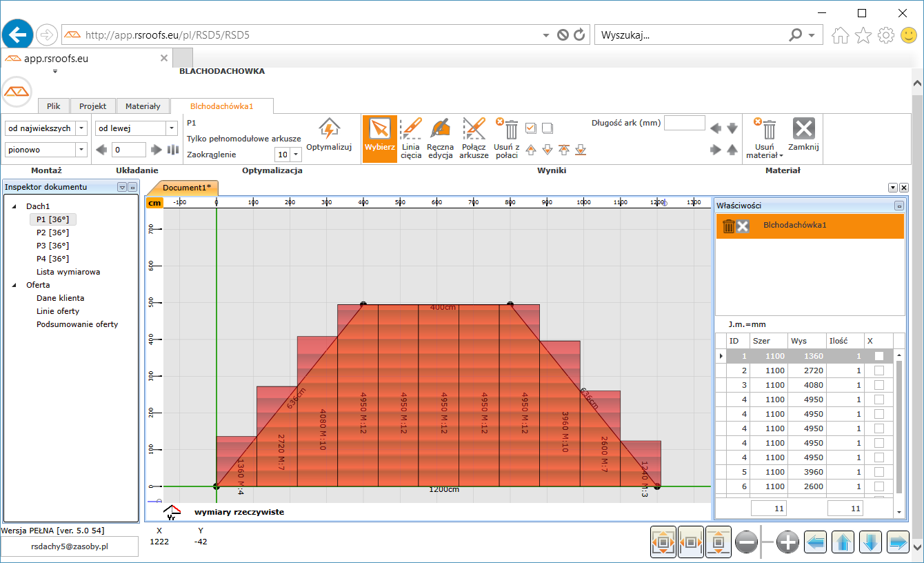
Task: Tick X checkbox for 3960 height row
Action: (x=878, y=472)
